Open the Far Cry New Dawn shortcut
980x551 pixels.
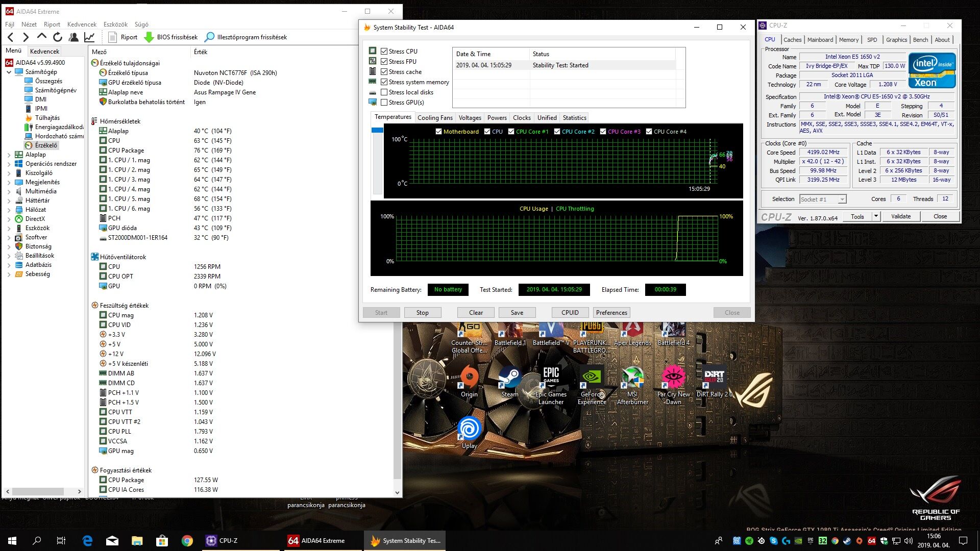click(673, 385)
